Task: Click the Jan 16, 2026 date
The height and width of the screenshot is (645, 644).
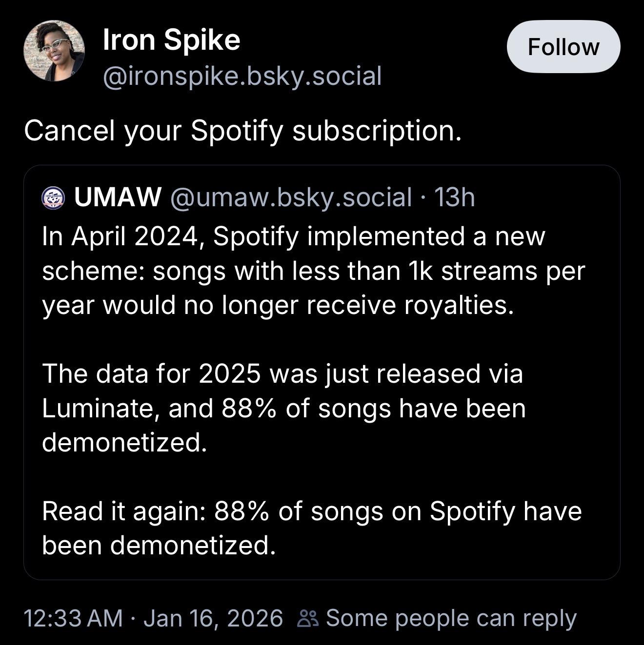Action: point(213,618)
